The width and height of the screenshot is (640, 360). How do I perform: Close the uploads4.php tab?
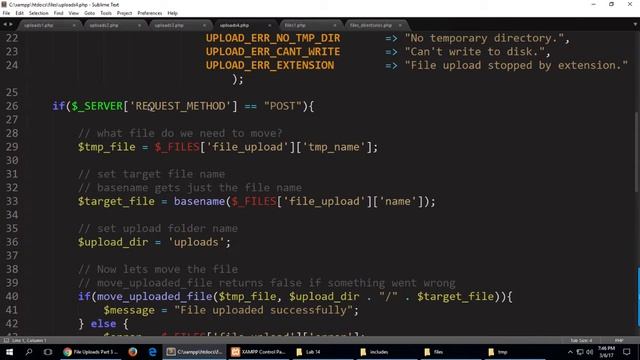[269, 25]
